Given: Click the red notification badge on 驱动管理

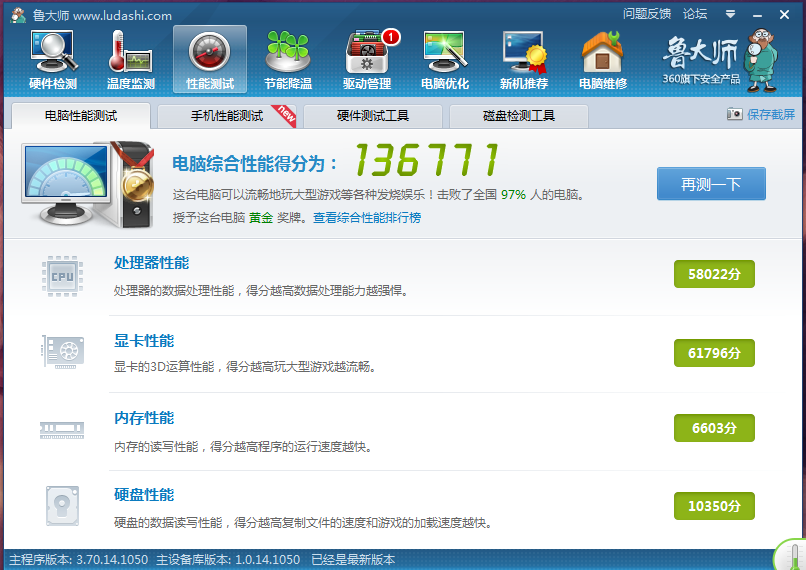Looking at the screenshot, I should click(391, 37).
